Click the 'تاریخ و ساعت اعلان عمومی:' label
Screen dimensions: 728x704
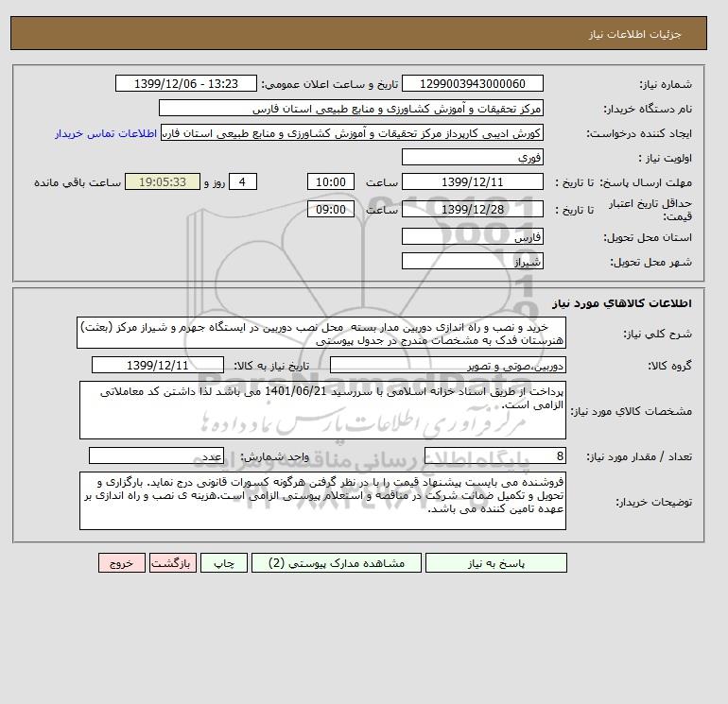(330, 84)
